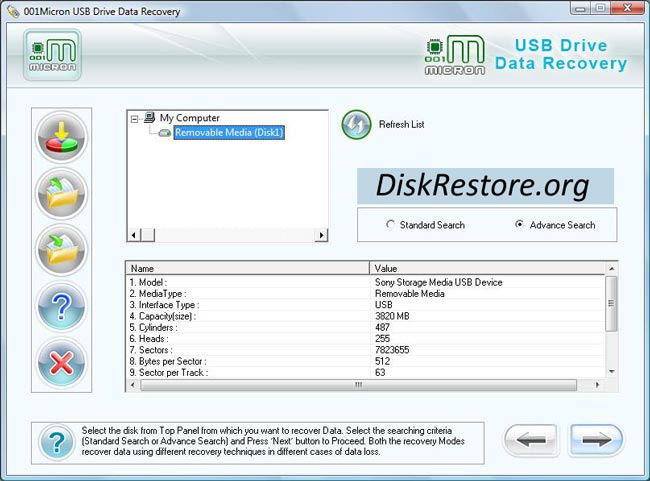Click the folder with incoming green arrow icon

click(x=61, y=250)
